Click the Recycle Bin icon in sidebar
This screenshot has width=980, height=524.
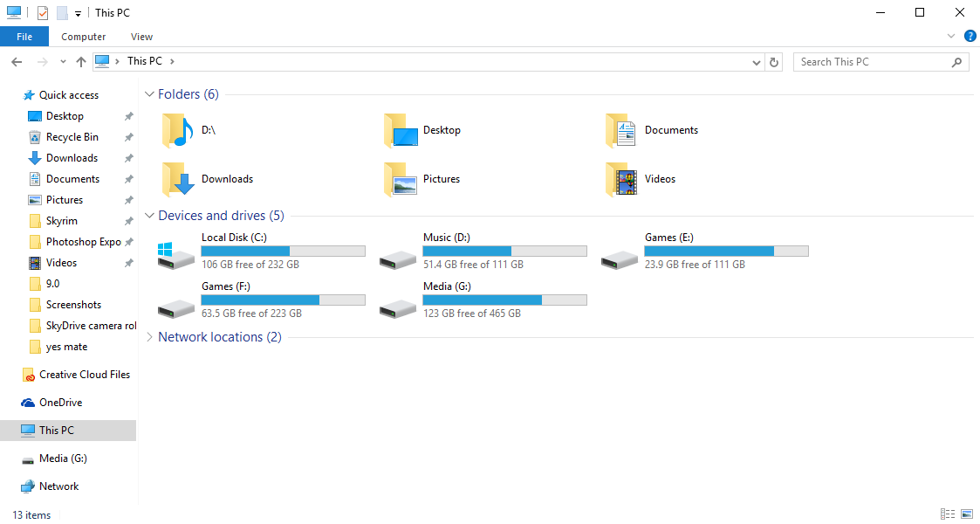35,137
